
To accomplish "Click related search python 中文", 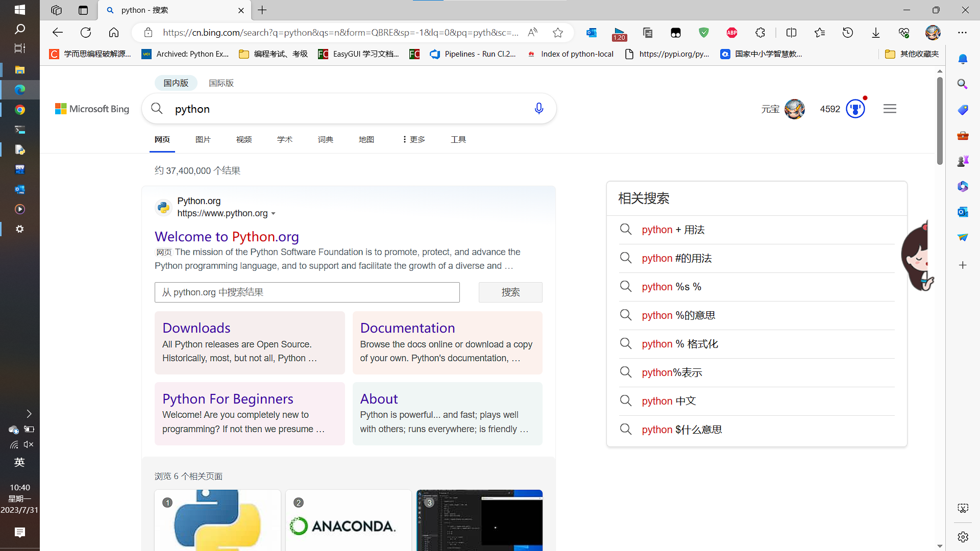I will click(x=669, y=401).
